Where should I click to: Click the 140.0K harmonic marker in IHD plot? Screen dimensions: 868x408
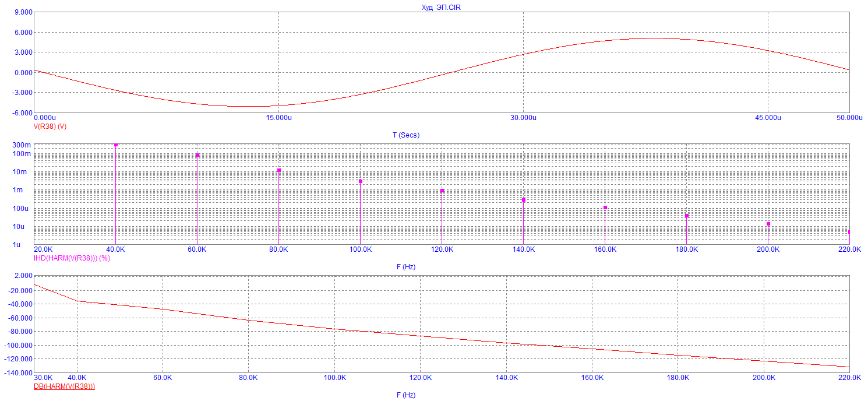coord(524,200)
